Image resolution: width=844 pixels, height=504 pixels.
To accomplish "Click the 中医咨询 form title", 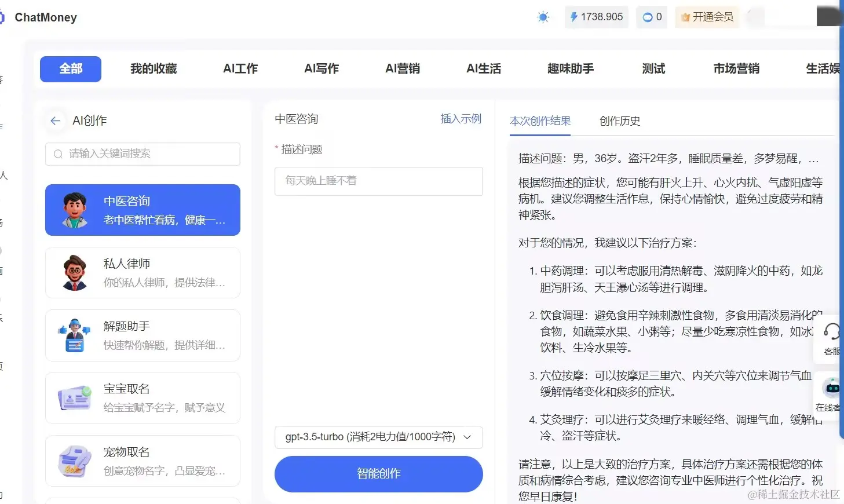I will click(297, 119).
